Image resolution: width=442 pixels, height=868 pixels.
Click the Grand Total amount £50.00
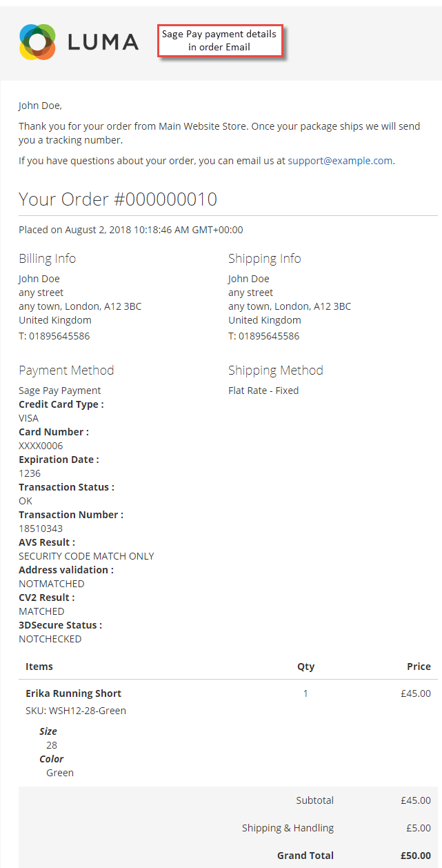[416, 856]
